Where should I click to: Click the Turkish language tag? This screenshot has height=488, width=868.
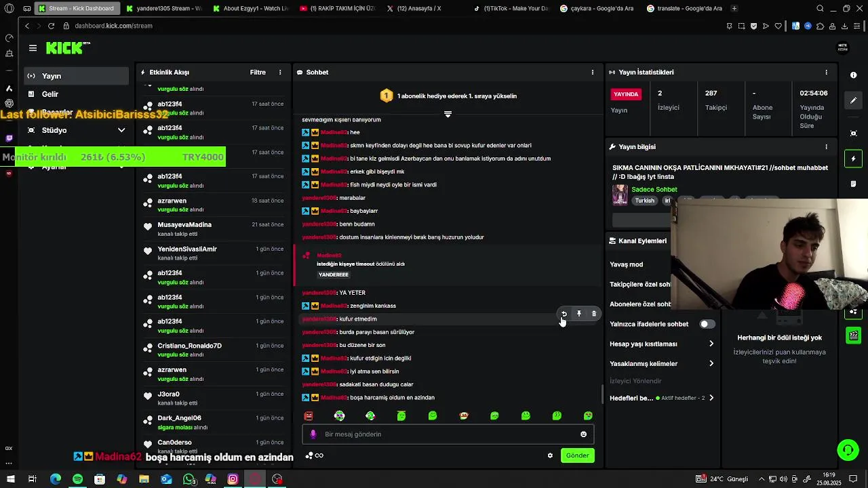click(644, 201)
